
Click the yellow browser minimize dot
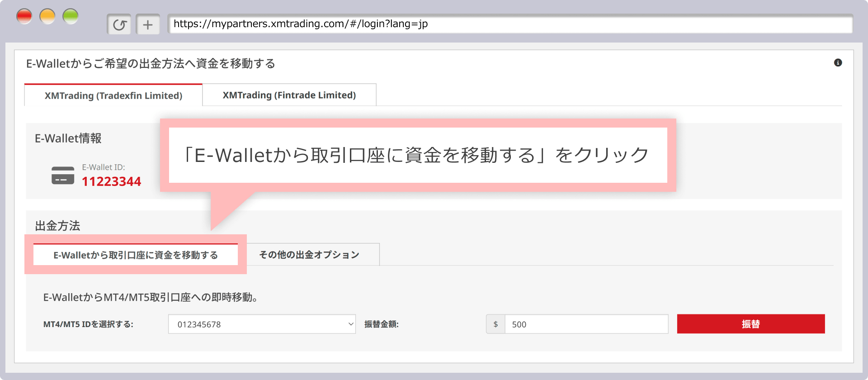point(47,16)
